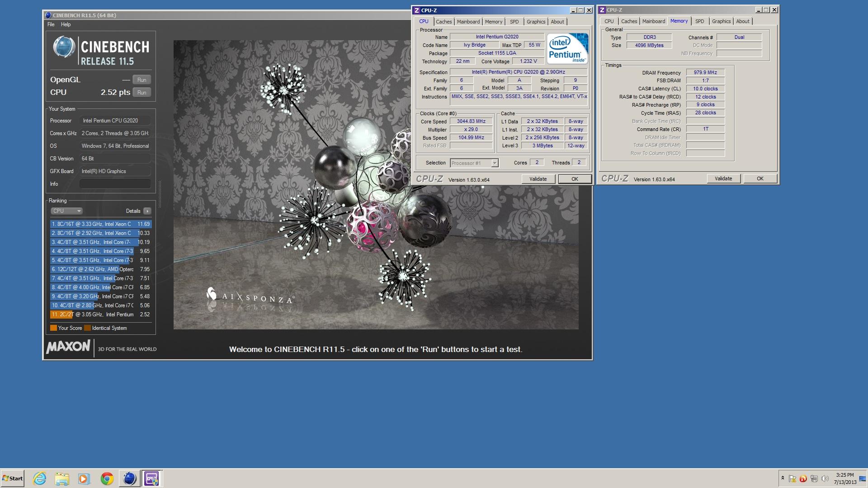Click the Cinebench logo sphere icon
868x488 pixels.
[x=64, y=47]
